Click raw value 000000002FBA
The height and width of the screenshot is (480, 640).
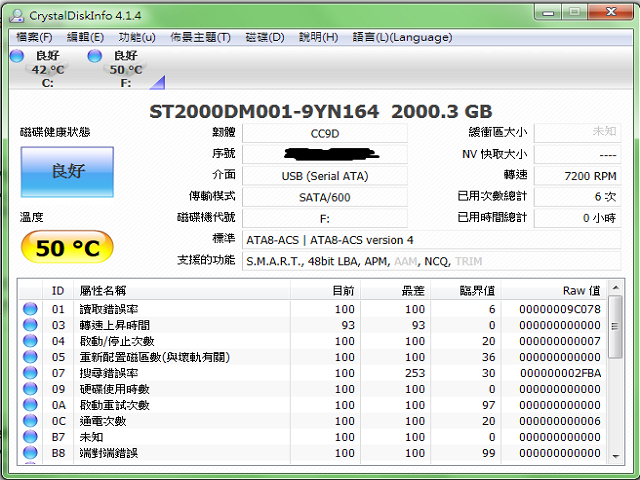(x=560, y=373)
